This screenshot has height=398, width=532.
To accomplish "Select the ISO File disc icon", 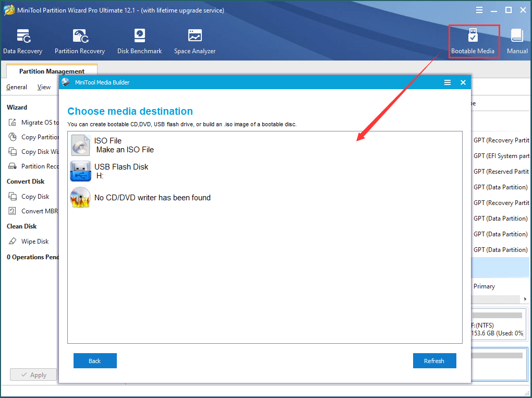I will pos(81,145).
